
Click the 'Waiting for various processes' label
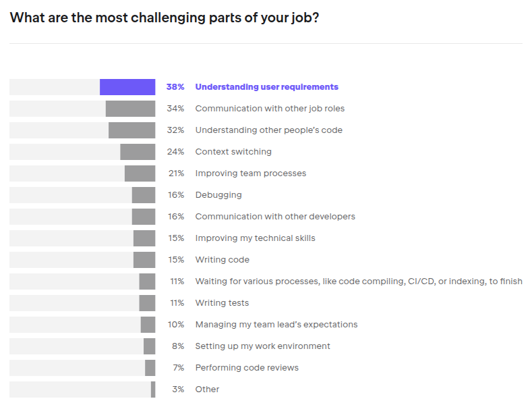(358, 281)
